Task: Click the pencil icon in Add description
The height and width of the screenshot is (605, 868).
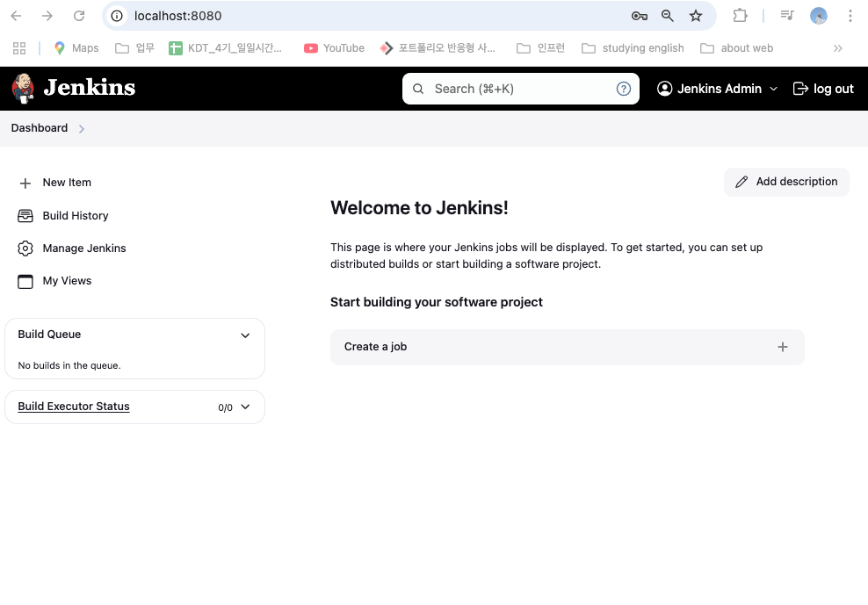Action: [741, 182]
